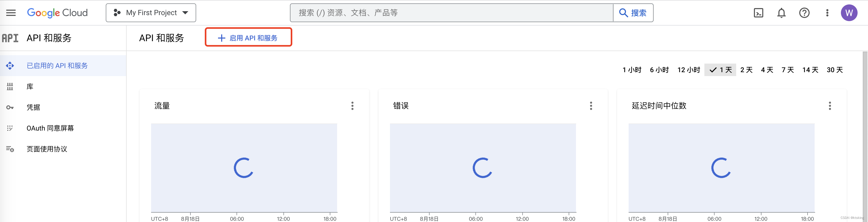The height and width of the screenshot is (222, 868).
Task: Open 延迟时间中位数 chart options menu
Action: tap(830, 106)
